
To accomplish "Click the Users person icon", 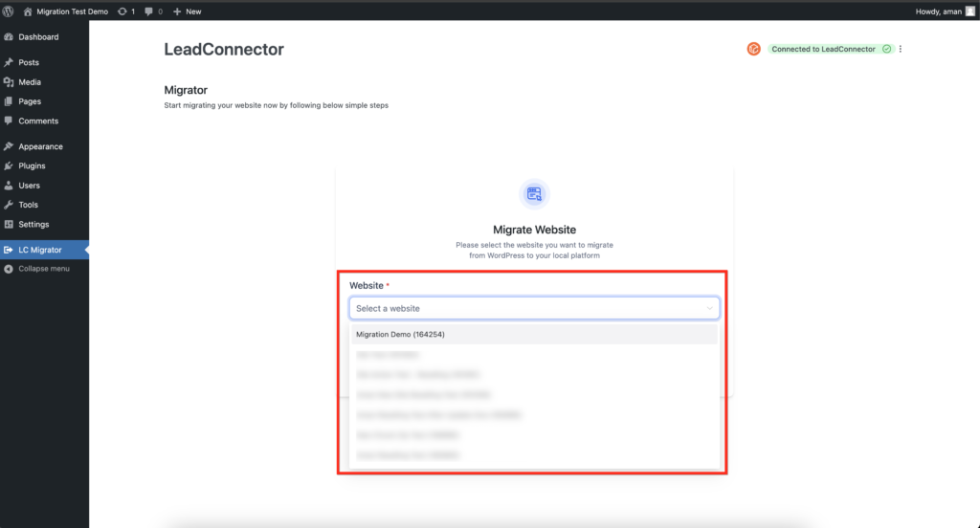I will (8, 185).
